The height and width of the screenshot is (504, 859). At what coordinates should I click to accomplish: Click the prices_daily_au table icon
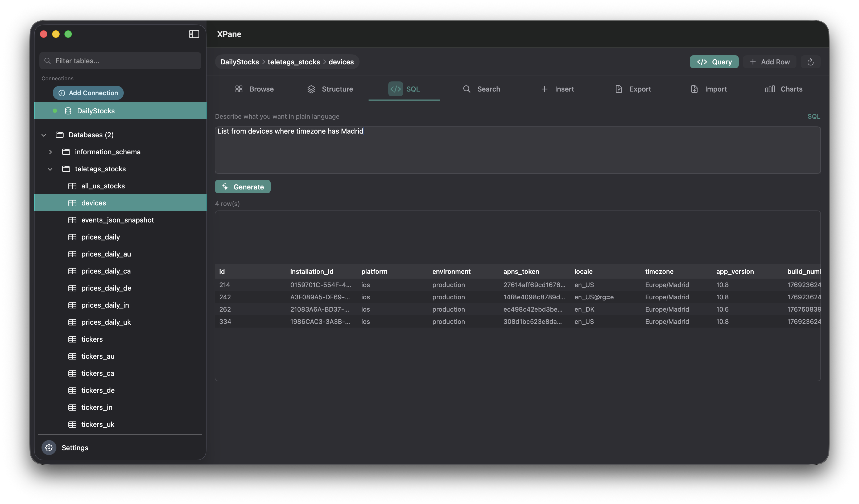pos(72,254)
